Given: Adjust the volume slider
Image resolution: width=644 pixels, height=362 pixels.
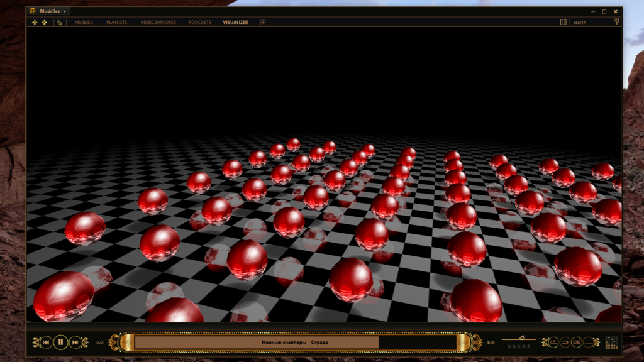Looking at the screenshot, I should 518,339.
